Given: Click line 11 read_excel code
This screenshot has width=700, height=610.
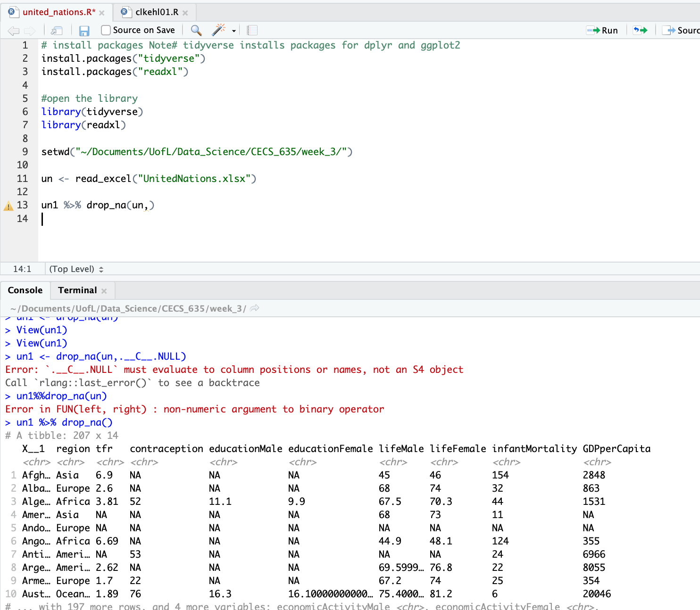Looking at the screenshot, I should coord(149,179).
